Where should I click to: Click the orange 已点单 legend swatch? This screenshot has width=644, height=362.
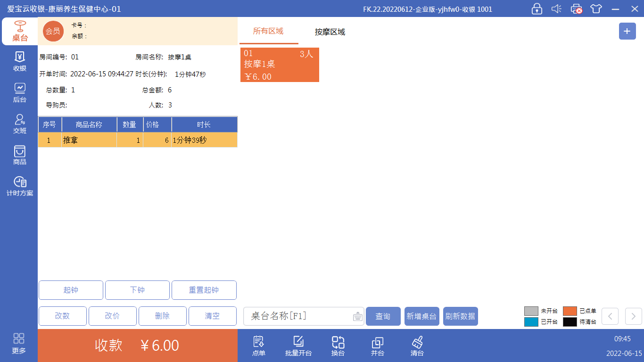point(570,311)
